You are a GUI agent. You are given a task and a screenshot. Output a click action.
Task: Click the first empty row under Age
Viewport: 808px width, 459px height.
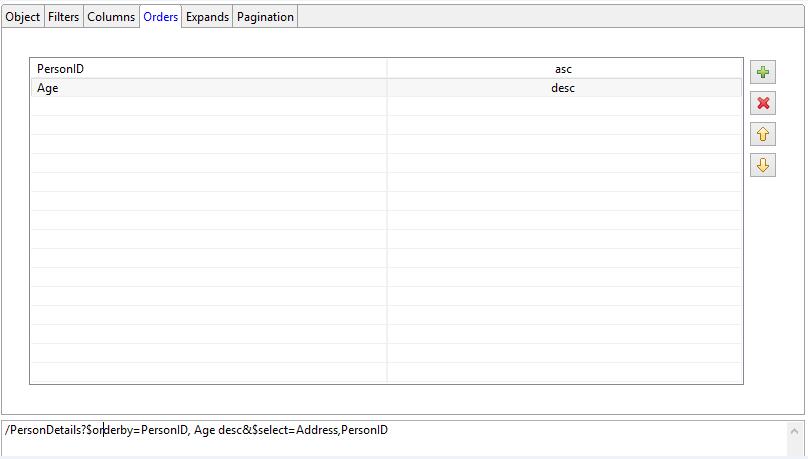(x=209, y=107)
